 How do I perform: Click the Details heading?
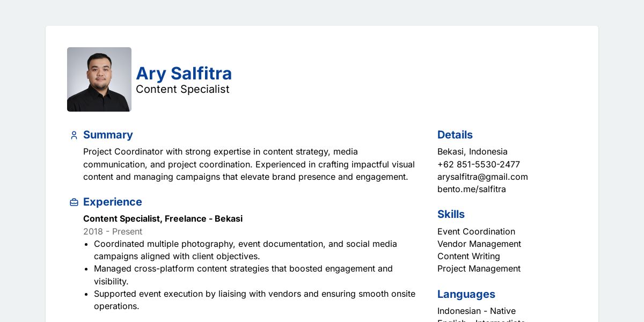pyautogui.click(x=455, y=135)
